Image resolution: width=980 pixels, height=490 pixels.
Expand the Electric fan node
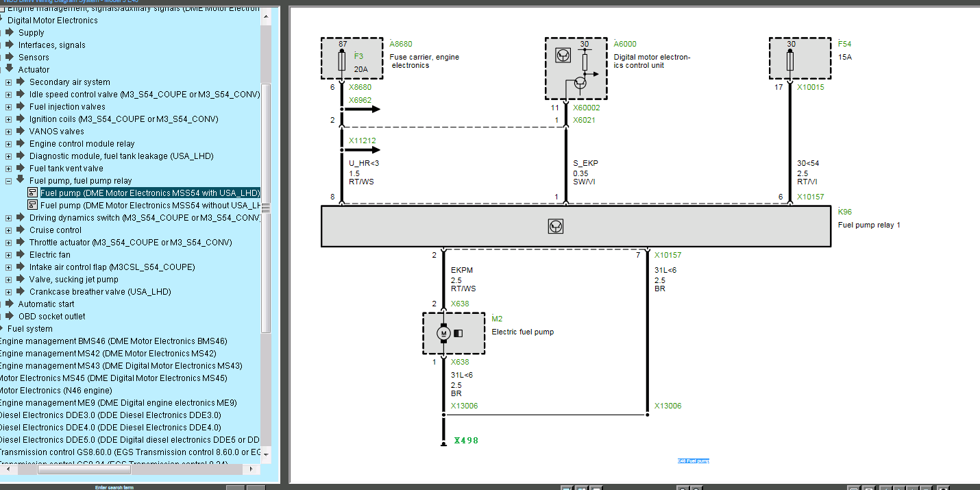click(8, 255)
